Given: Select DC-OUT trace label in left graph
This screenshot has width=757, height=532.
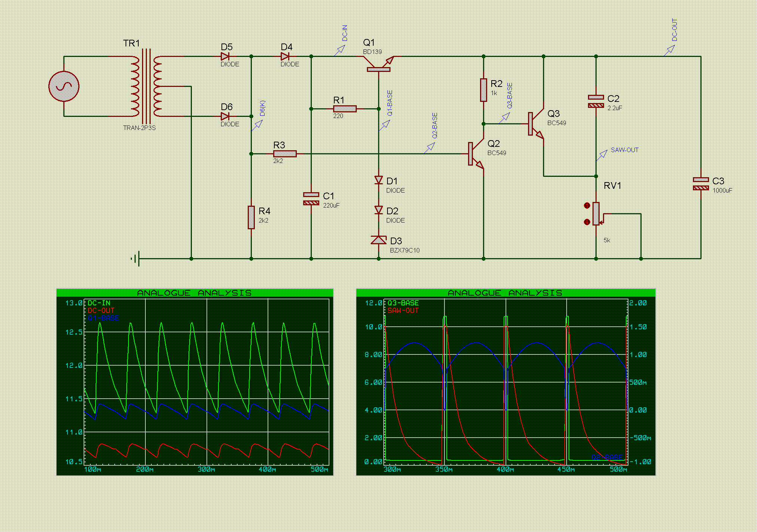Looking at the screenshot, I should point(101,310).
